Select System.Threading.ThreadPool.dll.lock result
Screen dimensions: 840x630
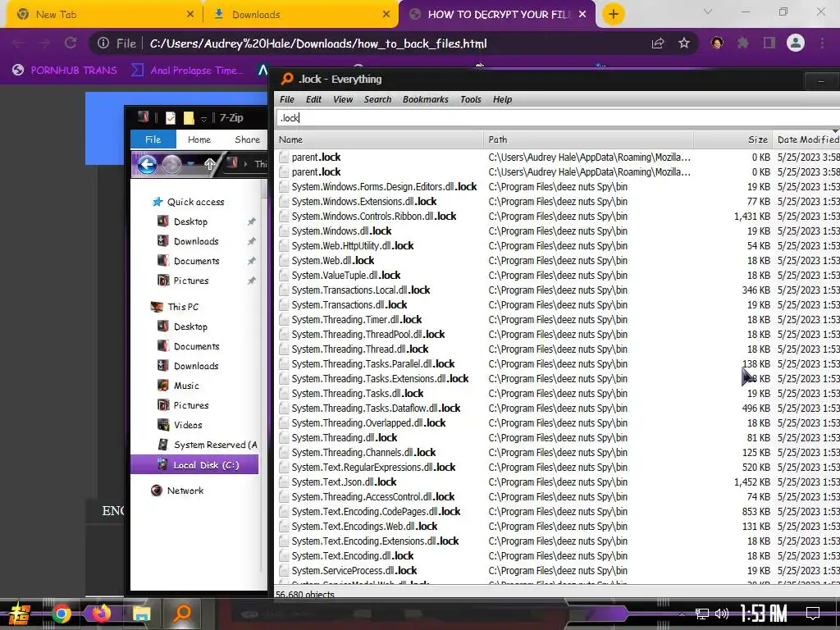point(368,335)
